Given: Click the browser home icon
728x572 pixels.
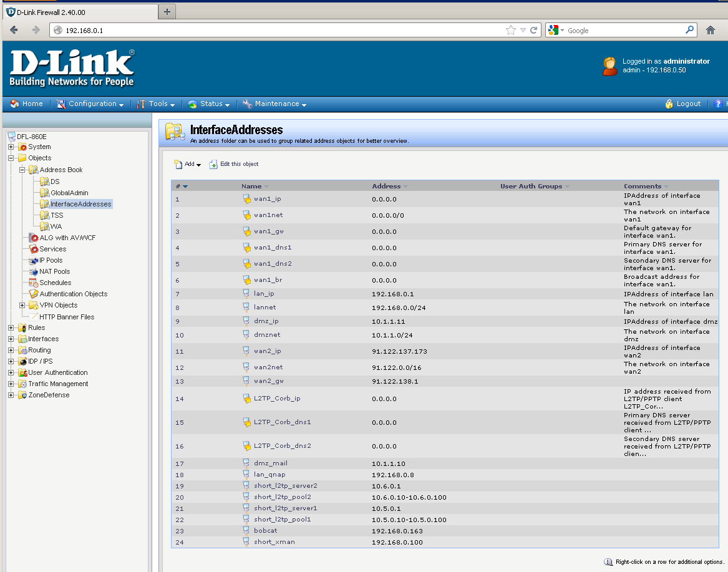Looking at the screenshot, I should [x=710, y=30].
